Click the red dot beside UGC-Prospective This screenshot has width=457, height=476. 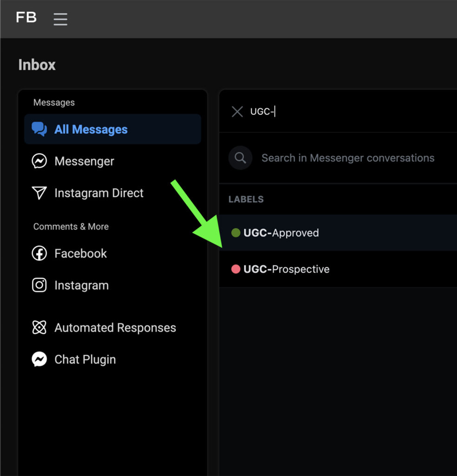click(235, 269)
